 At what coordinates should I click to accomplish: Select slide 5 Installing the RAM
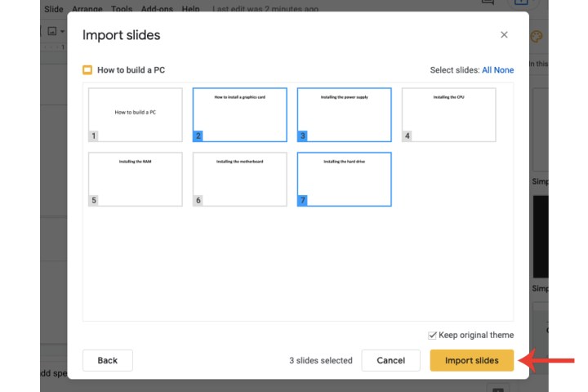[135, 179]
